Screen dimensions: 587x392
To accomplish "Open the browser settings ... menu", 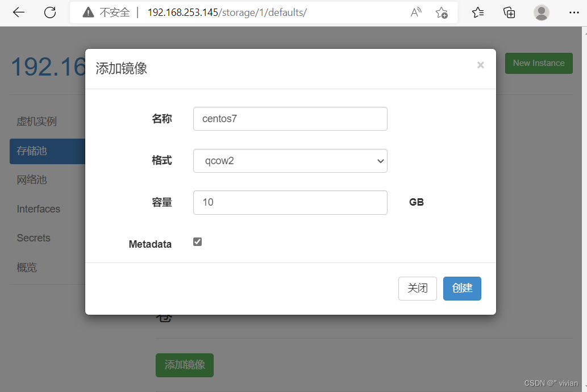I will coord(574,12).
